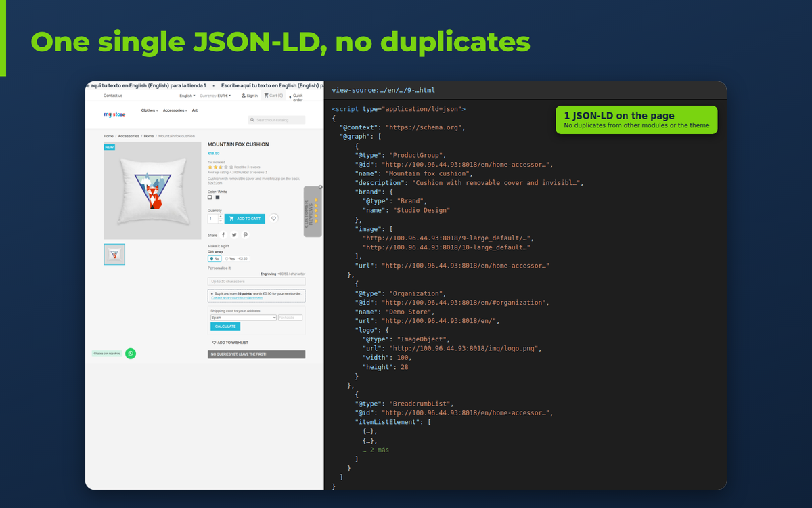Open the Art menu item
The image size is (812, 508).
195,110
